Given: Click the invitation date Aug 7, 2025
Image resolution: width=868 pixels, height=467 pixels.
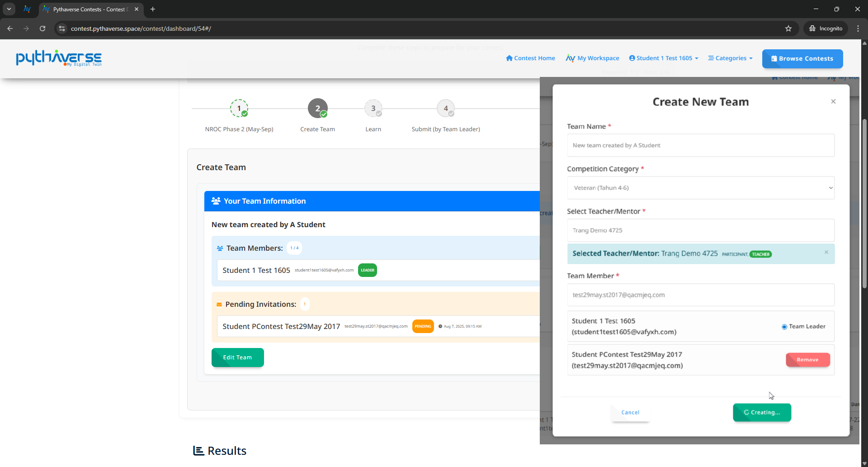Looking at the screenshot, I should click(462, 326).
